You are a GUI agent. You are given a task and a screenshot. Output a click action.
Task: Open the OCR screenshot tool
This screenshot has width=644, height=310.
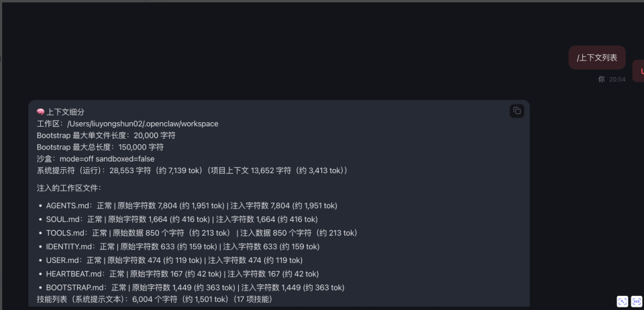point(637,301)
